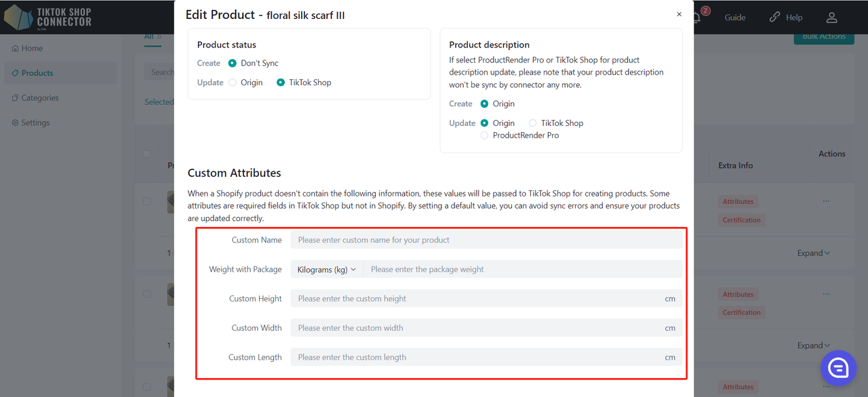Select TikTok Shop for product status Update
Viewport: 868px width, 397px height.
point(281,83)
